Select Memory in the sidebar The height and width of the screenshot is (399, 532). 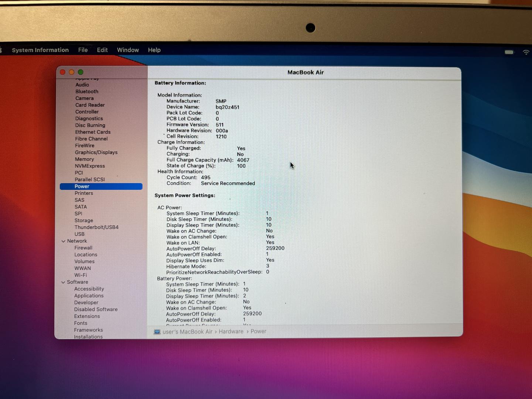(x=84, y=159)
